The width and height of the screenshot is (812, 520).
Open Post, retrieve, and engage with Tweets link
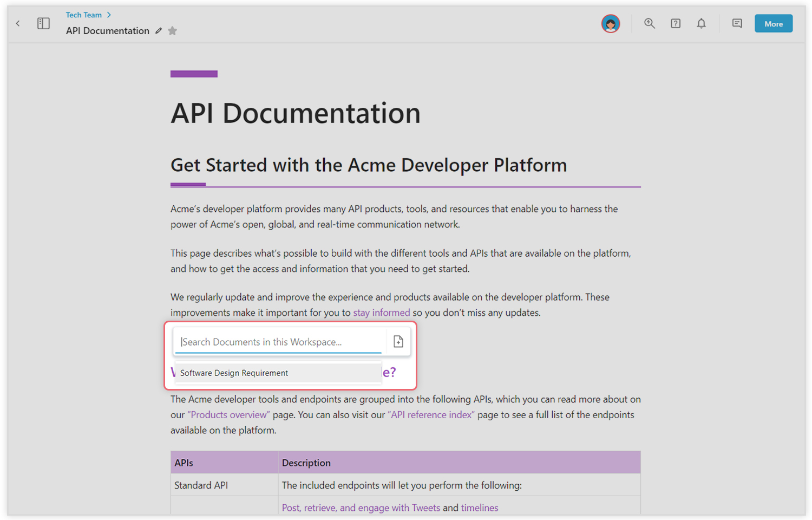click(x=361, y=508)
